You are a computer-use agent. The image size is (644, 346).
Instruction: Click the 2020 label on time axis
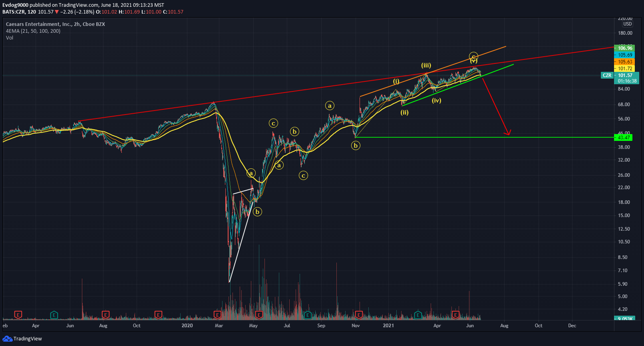point(187,326)
